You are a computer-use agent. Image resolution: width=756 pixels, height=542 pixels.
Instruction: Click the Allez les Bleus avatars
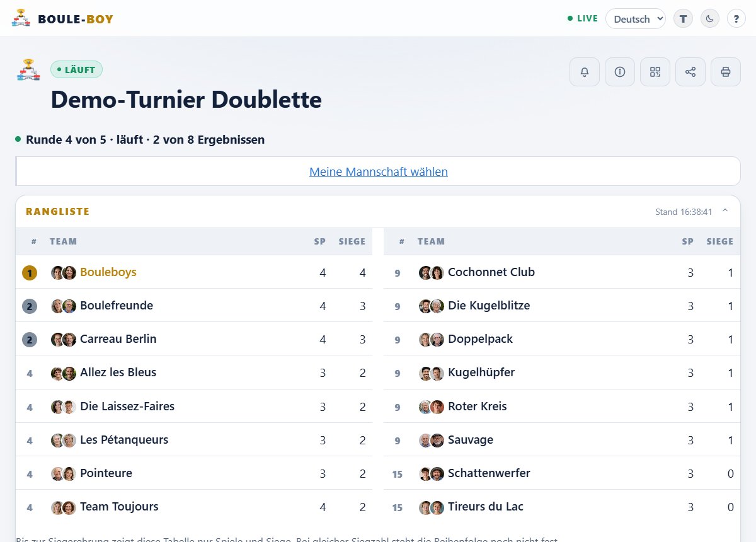tap(64, 372)
